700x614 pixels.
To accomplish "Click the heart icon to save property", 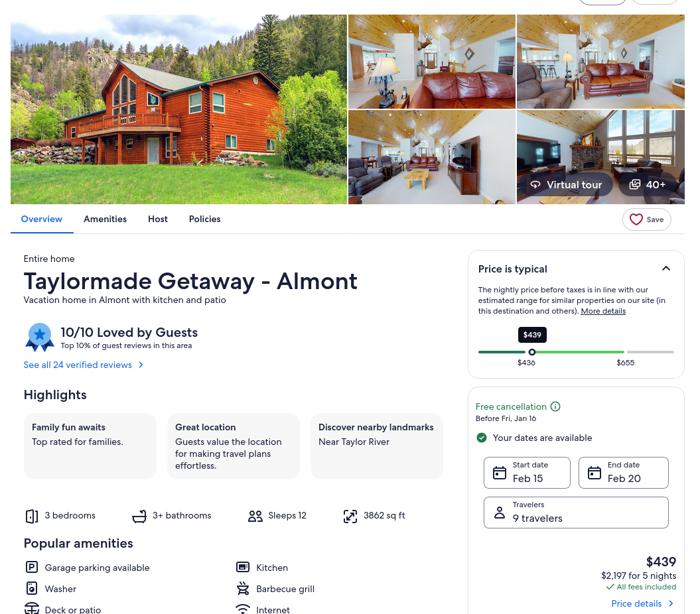I will pyautogui.click(x=636, y=219).
